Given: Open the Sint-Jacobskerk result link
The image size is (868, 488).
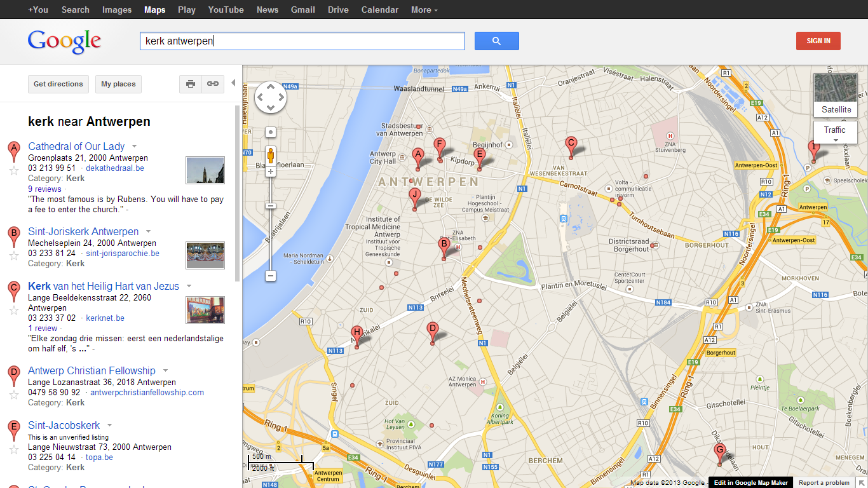Looking at the screenshot, I should 64,425.
